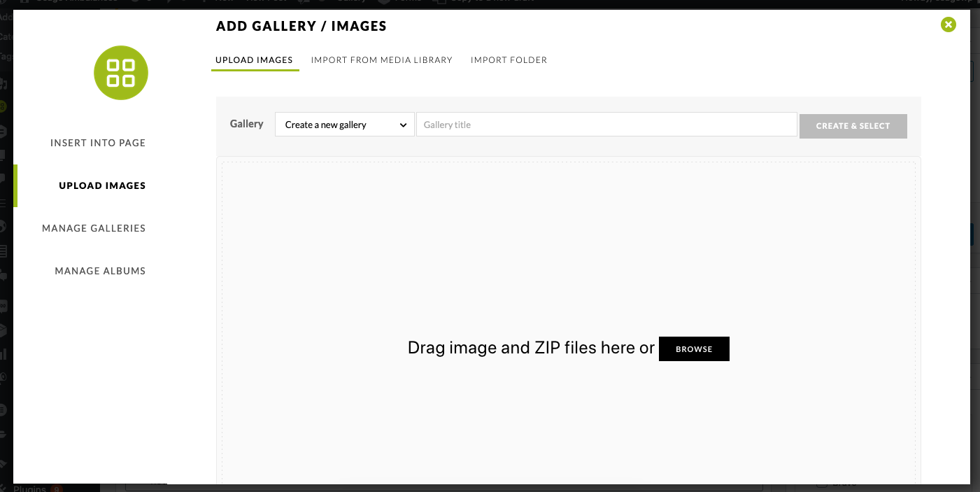Click the green gallery grid logo icon

point(121,73)
